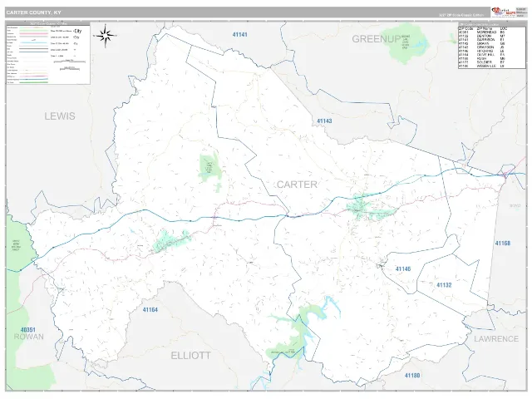
Task: Click the ZIP index table header row
Action: pos(492,28)
